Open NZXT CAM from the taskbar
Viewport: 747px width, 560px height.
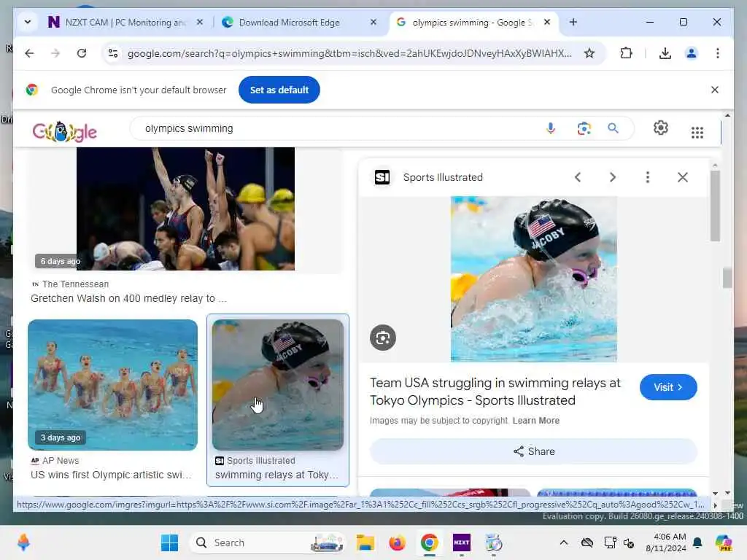(461, 542)
